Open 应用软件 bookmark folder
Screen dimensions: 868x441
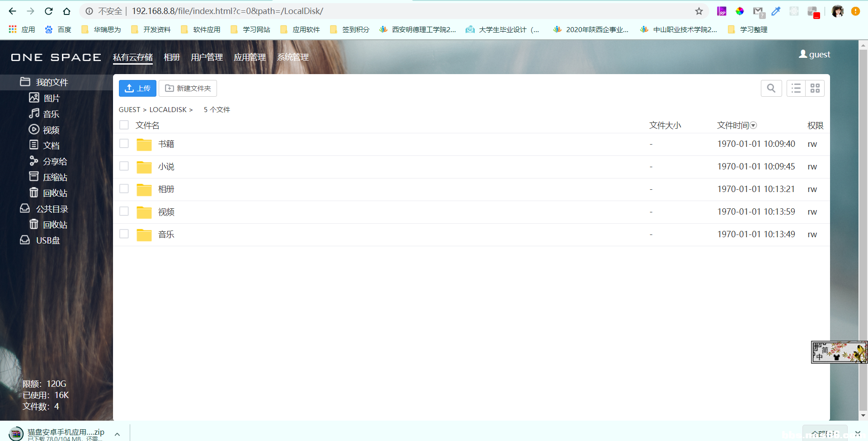point(300,29)
